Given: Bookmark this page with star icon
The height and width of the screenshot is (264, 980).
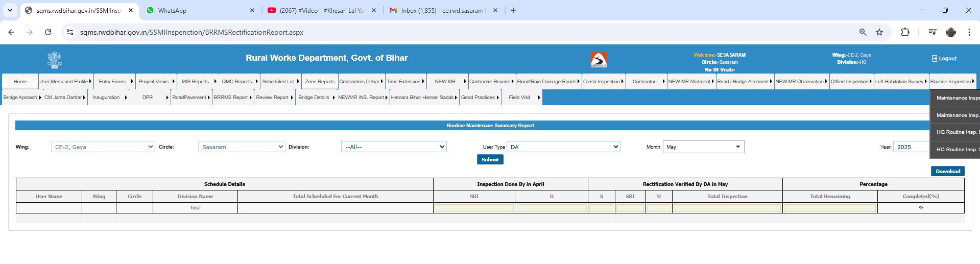Looking at the screenshot, I should click(x=879, y=32).
